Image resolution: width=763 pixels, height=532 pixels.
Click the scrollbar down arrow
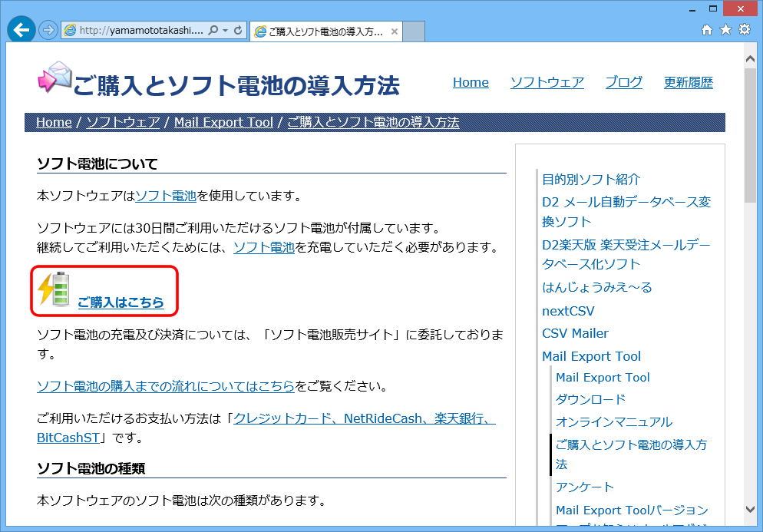750,508
